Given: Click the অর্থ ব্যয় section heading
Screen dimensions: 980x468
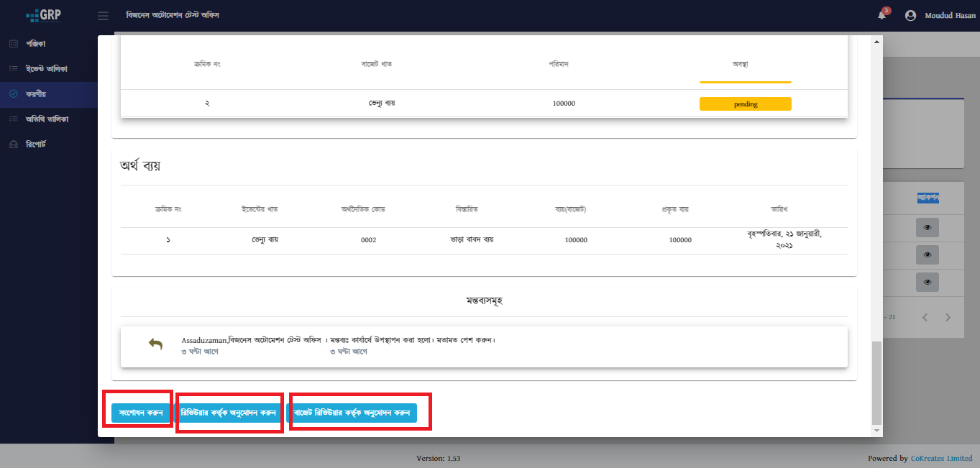Looking at the screenshot, I should pyautogui.click(x=139, y=165).
